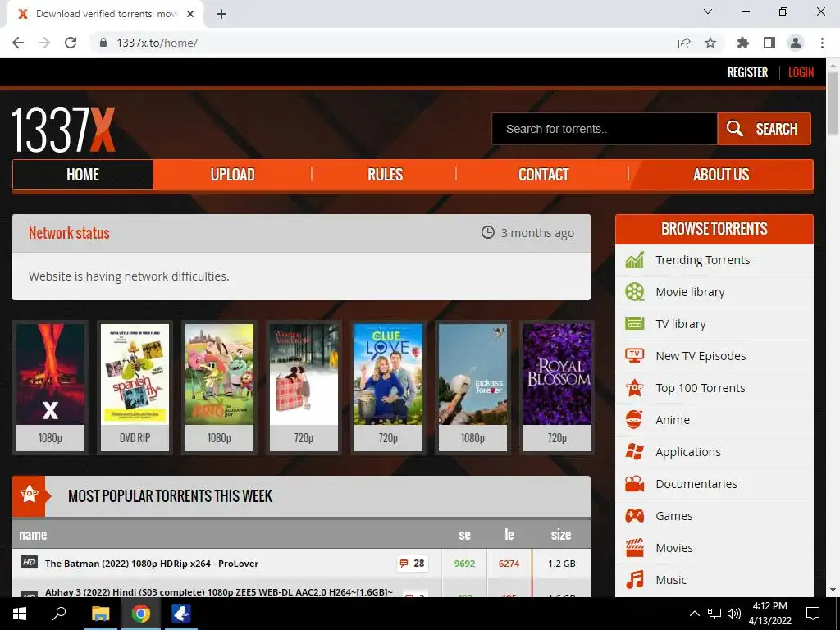Click the Applications windows flag icon
The image size is (840, 630).
634,452
